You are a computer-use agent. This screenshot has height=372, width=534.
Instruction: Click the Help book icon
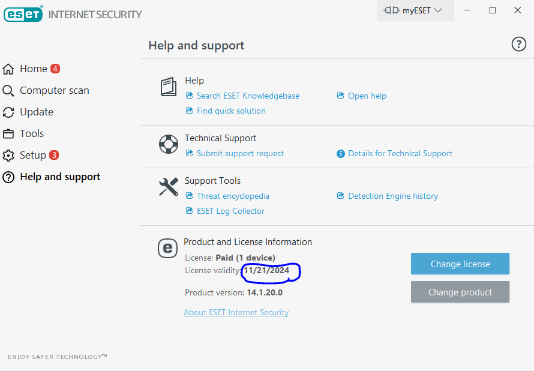169,87
